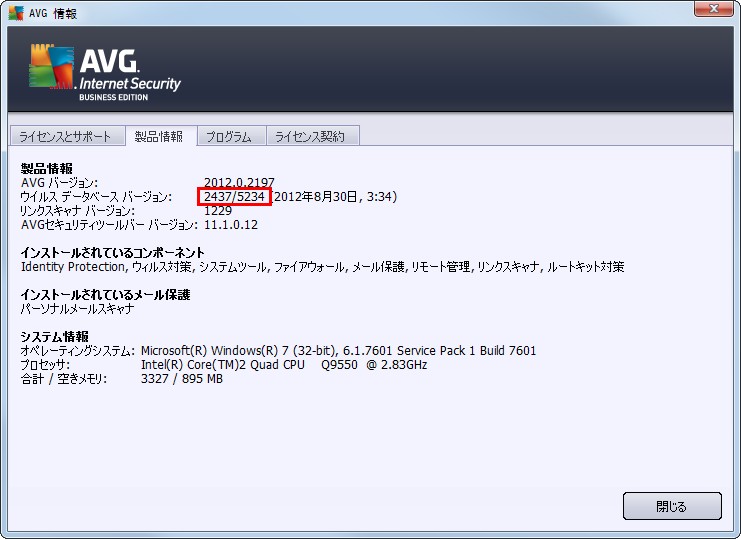Click the AVGセキュリティツールバー バージョン label
Viewport: 741px width, 539px height.
coord(109,224)
